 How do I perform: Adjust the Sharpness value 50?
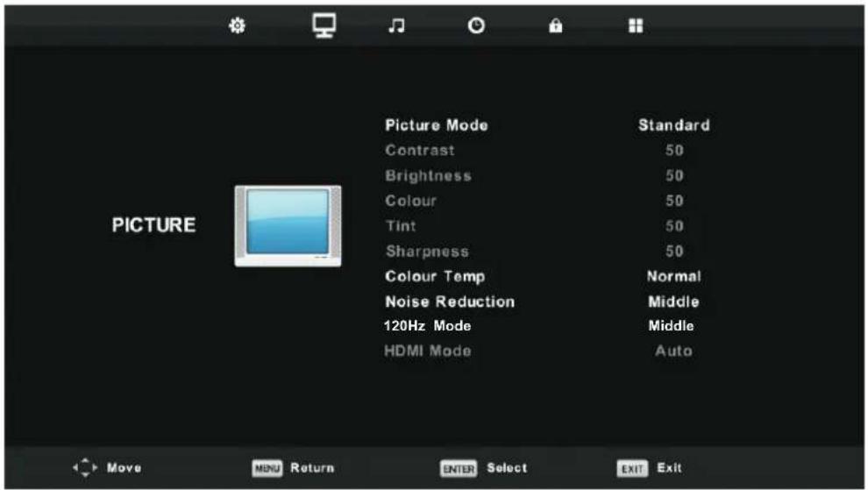point(674,252)
